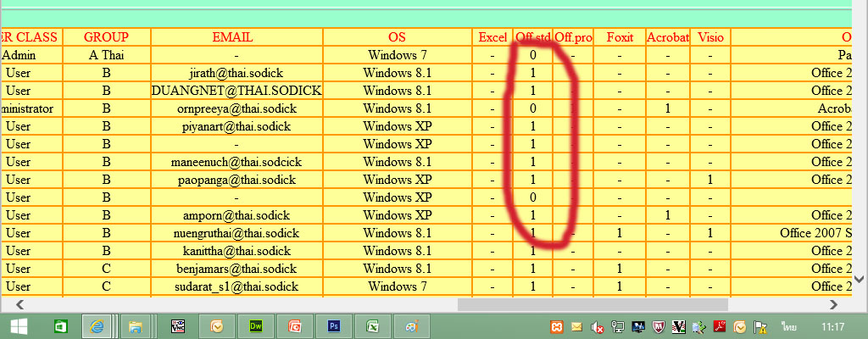Click the GROUP column header
The width and height of the screenshot is (868, 339).
tap(106, 37)
